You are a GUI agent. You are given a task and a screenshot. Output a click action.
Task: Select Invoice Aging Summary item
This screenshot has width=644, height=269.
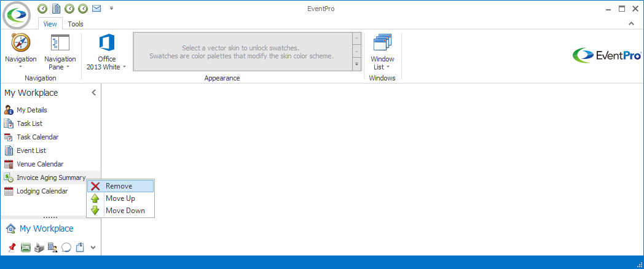click(x=50, y=177)
